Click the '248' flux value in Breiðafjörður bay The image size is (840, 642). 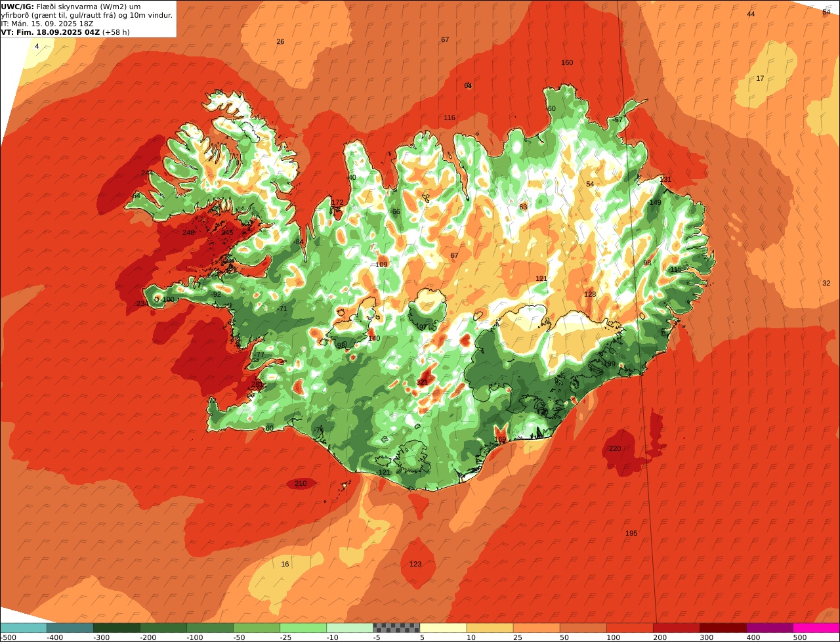[x=188, y=233]
